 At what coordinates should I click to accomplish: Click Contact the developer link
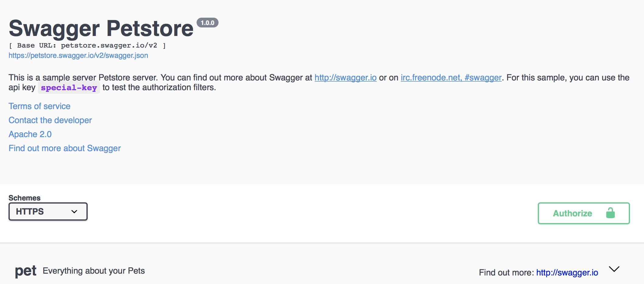50,120
